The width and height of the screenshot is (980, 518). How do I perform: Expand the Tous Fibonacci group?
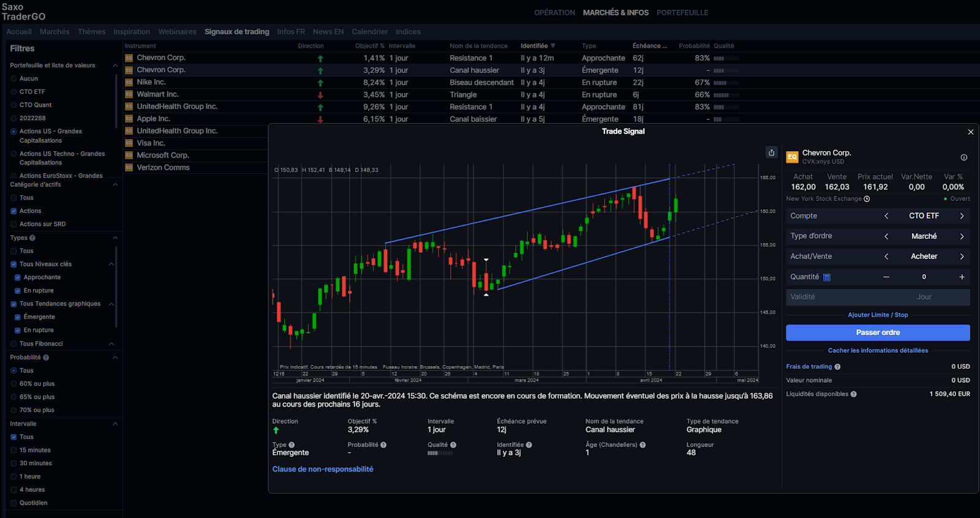(111, 344)
